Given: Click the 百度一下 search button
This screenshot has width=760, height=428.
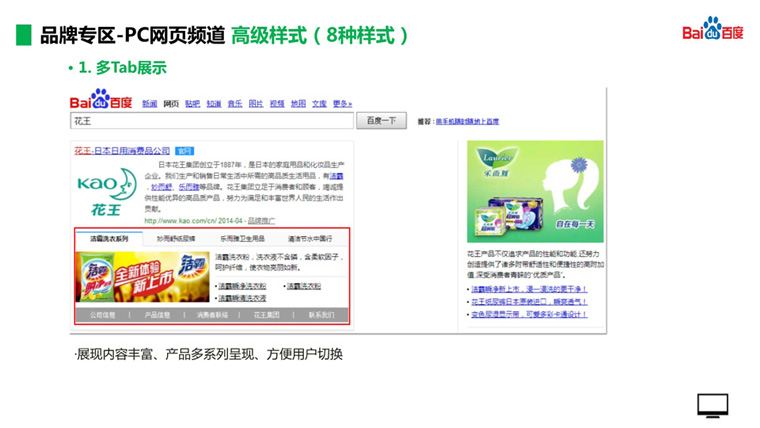Looking at the screenshot, I should click(381, 121).
